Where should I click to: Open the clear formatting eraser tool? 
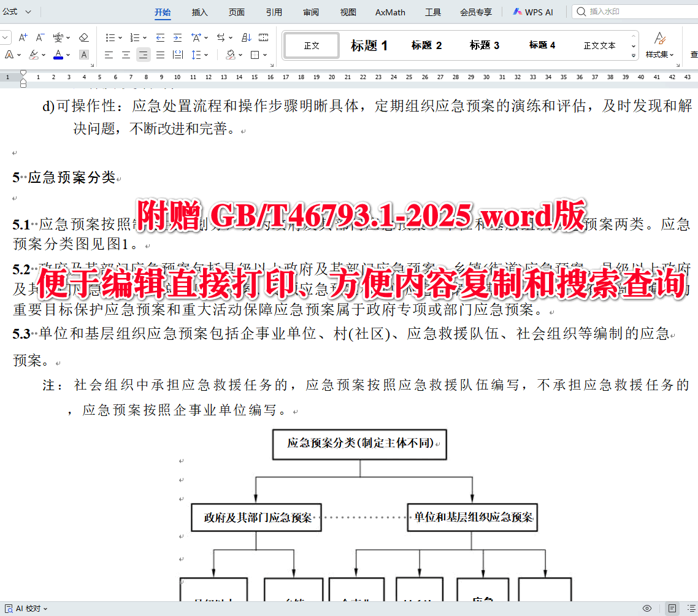point(84,37)
